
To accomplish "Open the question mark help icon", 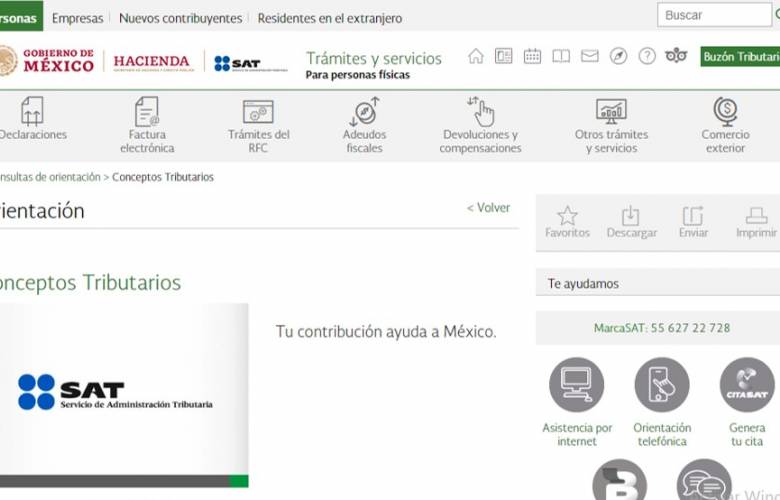I will click(x=647, y=56).
